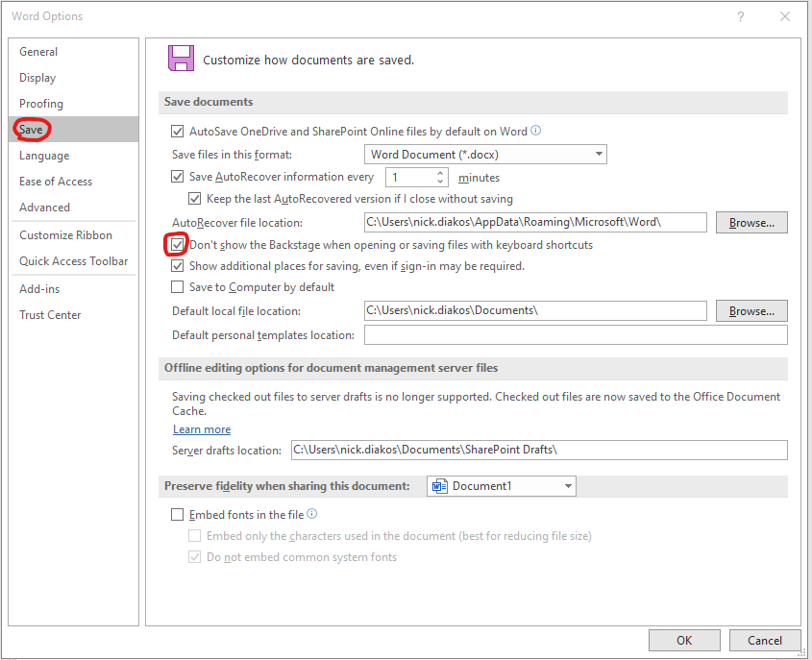Click the Learn more link
This screenshot has height=660, width=812.
[x=201, y=428]
